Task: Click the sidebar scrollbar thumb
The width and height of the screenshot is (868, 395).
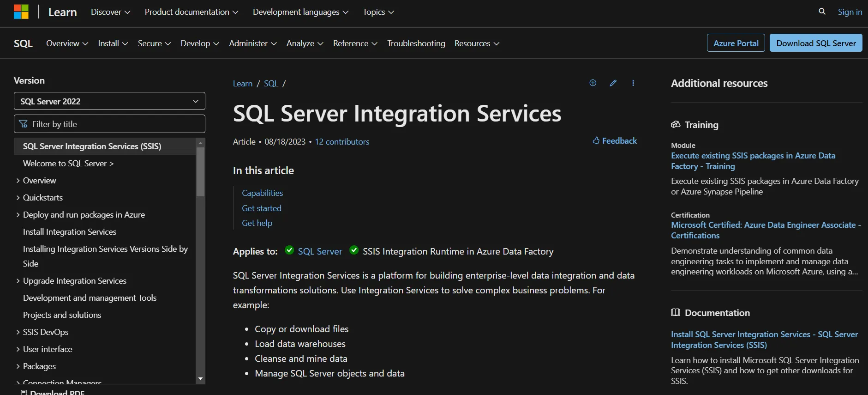Action: click(200, 171)
